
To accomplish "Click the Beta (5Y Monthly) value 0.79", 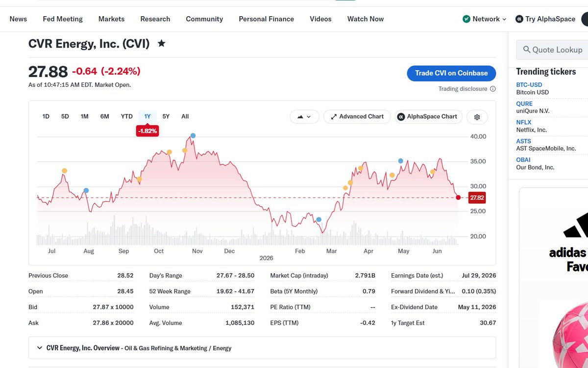I will click(369, 291).
